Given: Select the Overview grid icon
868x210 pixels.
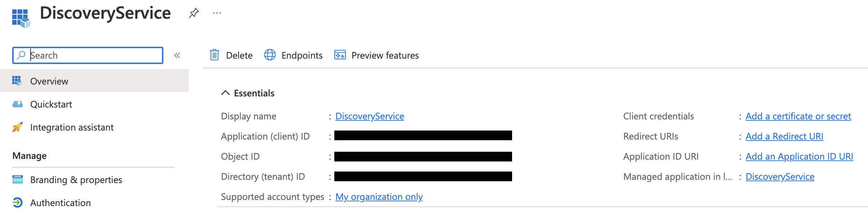Looking at the screenshot, I should click(x=17, y=81).
